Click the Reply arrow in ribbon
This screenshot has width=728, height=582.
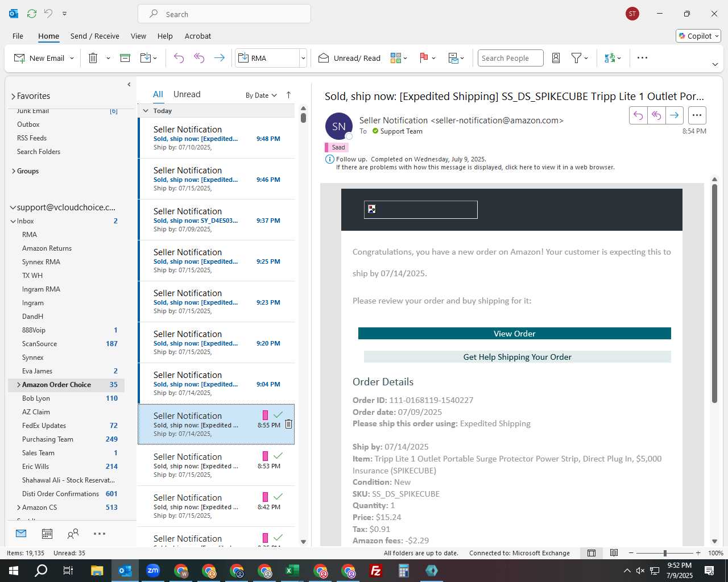[179, 58]
